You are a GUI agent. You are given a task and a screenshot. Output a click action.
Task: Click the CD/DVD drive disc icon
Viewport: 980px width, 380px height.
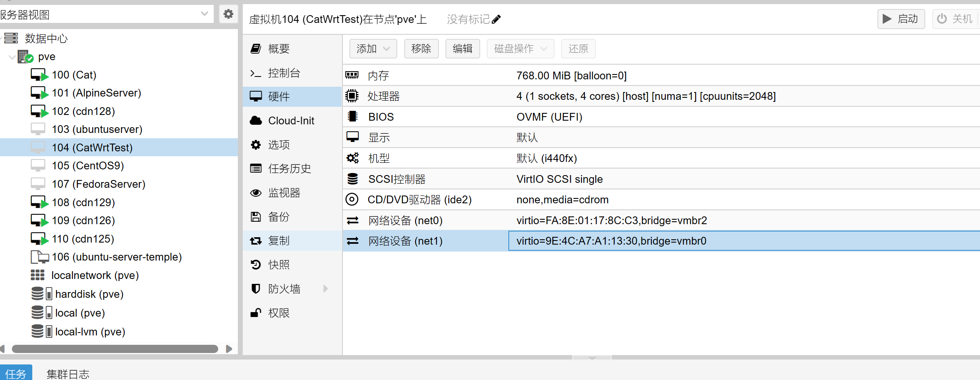(352, 200)
